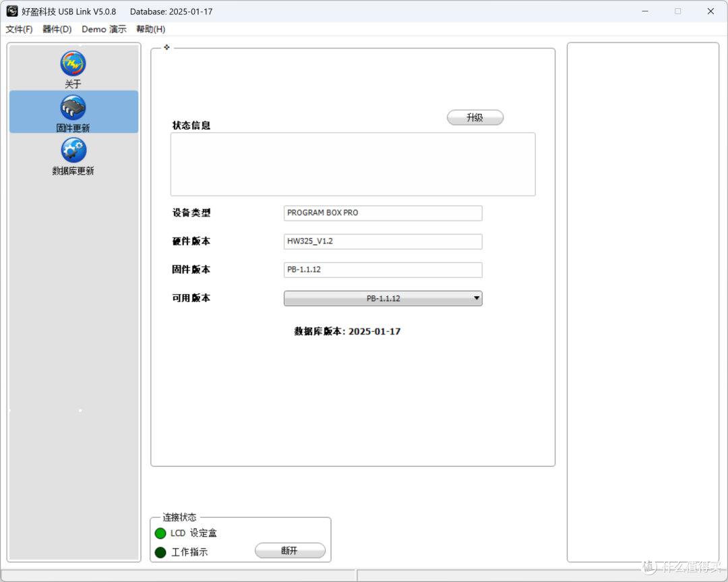Click the 状态信息 label

tap(191, 125)
